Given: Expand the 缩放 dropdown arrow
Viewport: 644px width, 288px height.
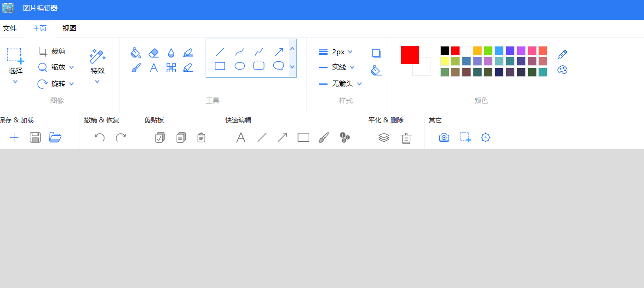Looking at the screenshot, I should pos(71,67).
